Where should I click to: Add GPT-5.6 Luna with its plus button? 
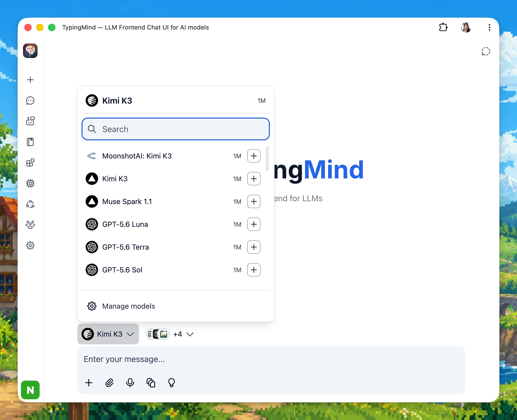pos(254,224)
